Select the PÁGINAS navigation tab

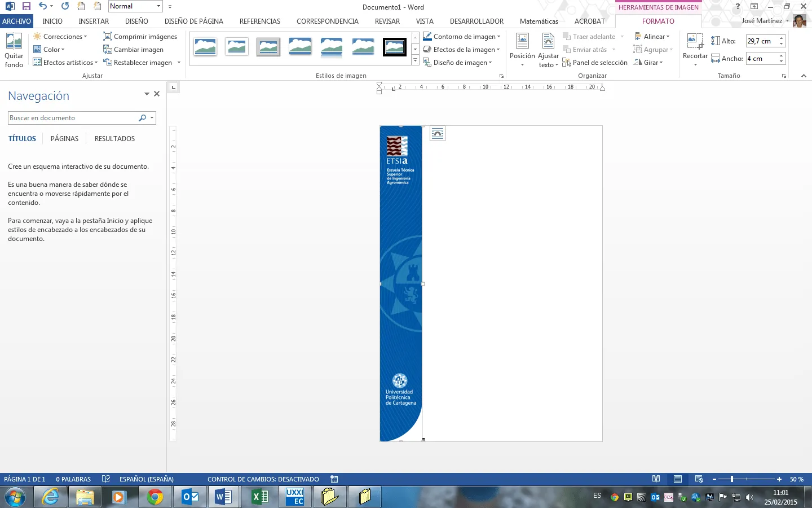65,138
